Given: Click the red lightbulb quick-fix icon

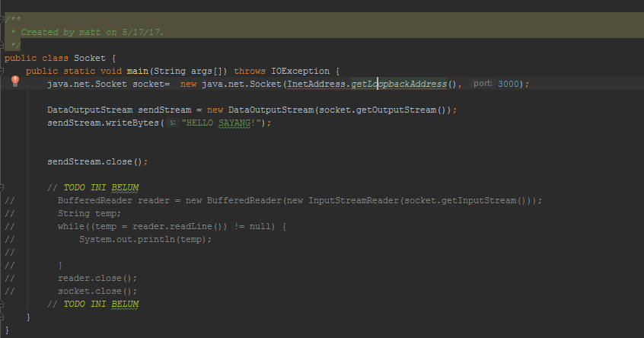Looking at the screenshot, I should point(15,81).
